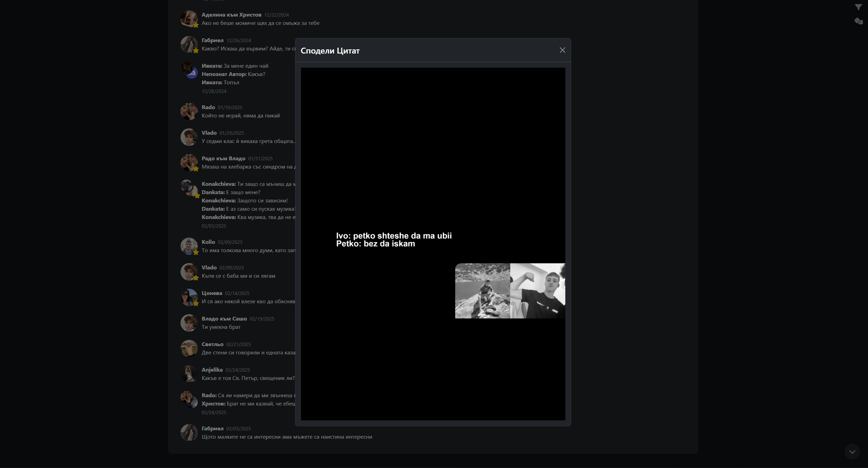Close the Сподели Цитат dialog
This screenshot has width=868, height=468.
(x=562, y=50)
